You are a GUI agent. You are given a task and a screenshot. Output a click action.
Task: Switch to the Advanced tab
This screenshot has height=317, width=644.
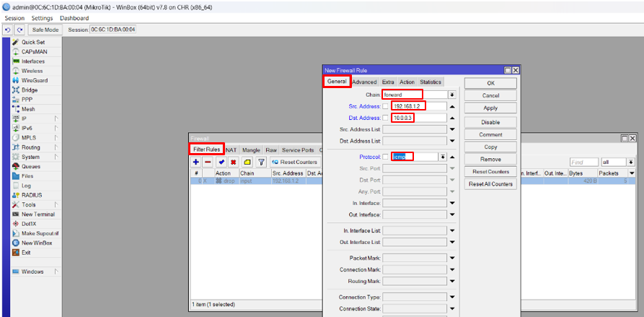click(364, 82)
